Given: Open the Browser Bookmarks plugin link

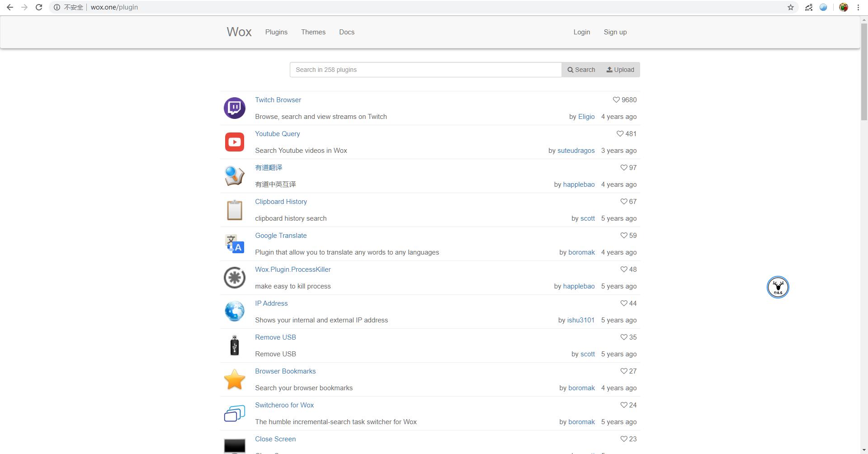Looking at the screenshot, I should coord(285,371).
